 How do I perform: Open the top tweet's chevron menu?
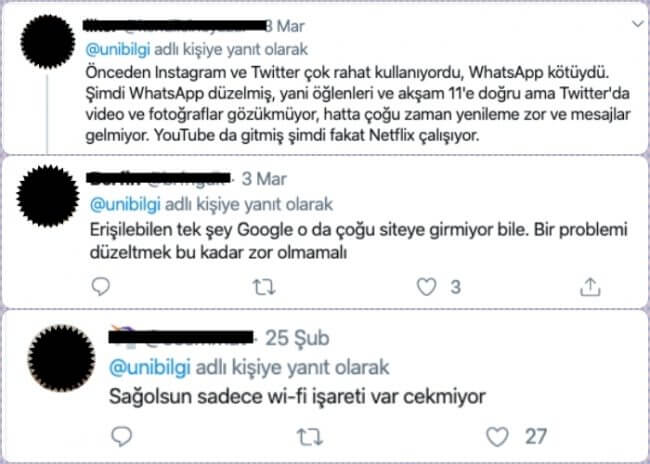(637, 24)
